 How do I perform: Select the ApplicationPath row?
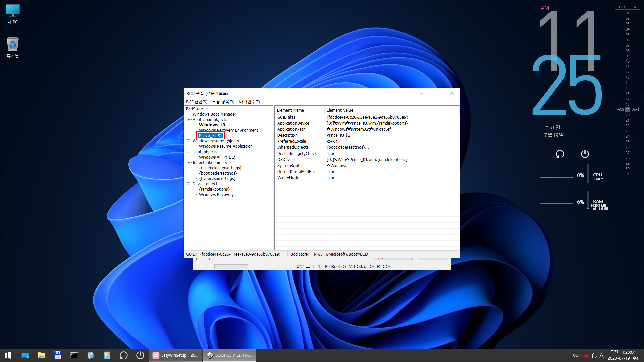click(x=367, y=129)
